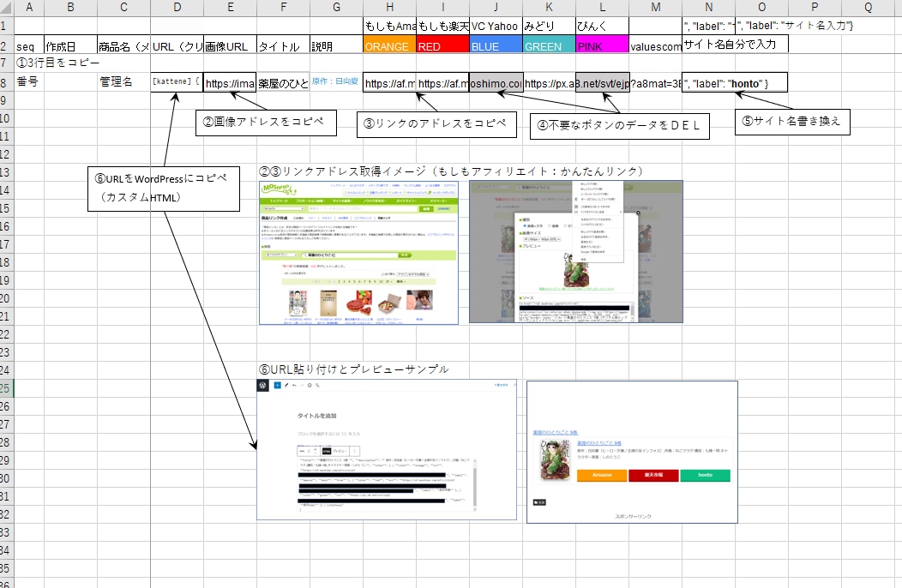
Task: Click the '⑥URLをWordPressにコピペ' text box
Action: 164,189
